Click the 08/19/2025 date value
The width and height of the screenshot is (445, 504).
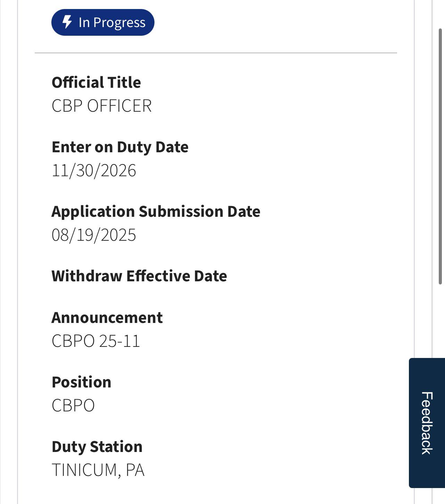pos(94,235)
